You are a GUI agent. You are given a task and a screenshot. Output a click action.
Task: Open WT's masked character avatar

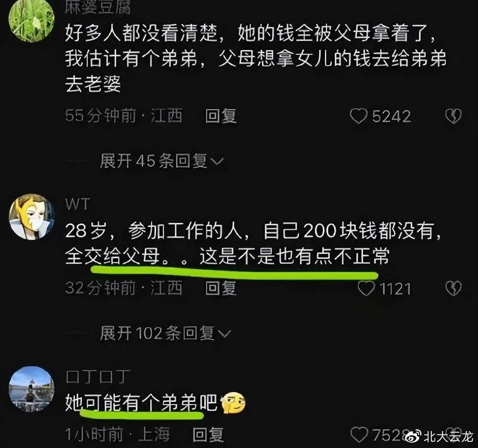pos(31,217)
